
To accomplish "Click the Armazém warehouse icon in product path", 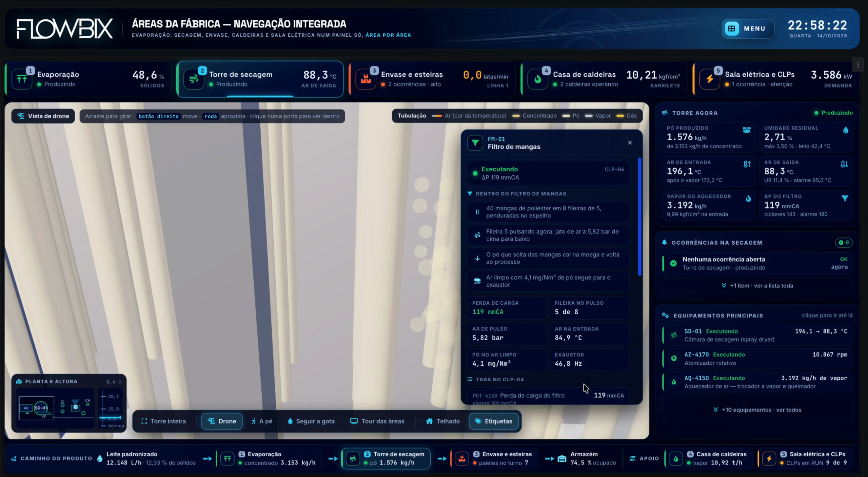I will pos(562,459).
